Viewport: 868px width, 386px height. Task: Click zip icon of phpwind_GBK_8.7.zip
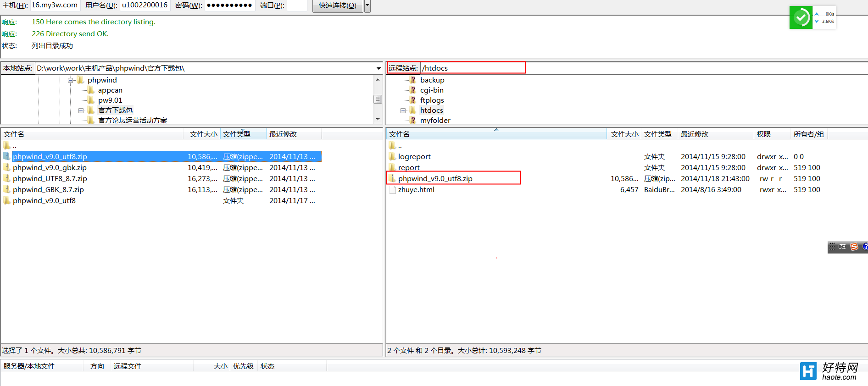[7, 190]
